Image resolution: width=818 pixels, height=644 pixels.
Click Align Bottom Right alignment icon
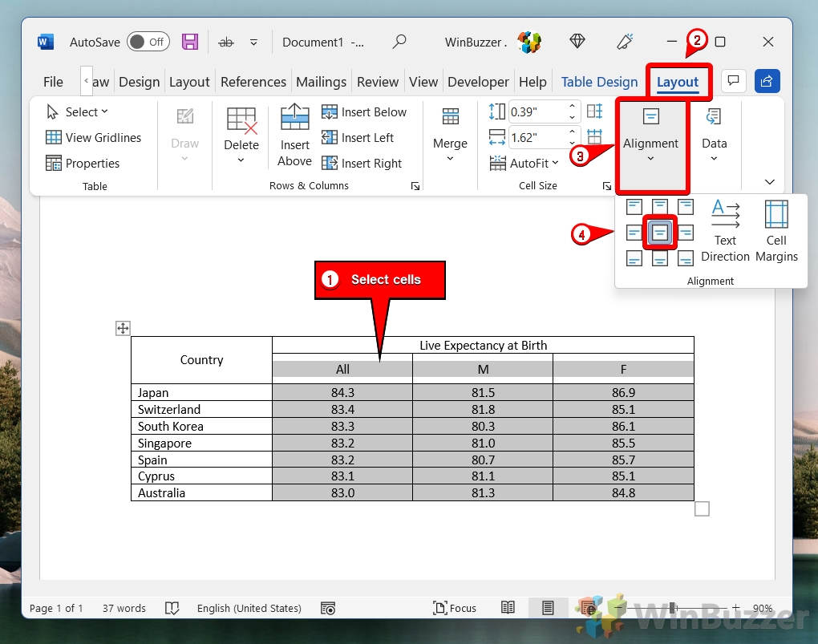686,258
